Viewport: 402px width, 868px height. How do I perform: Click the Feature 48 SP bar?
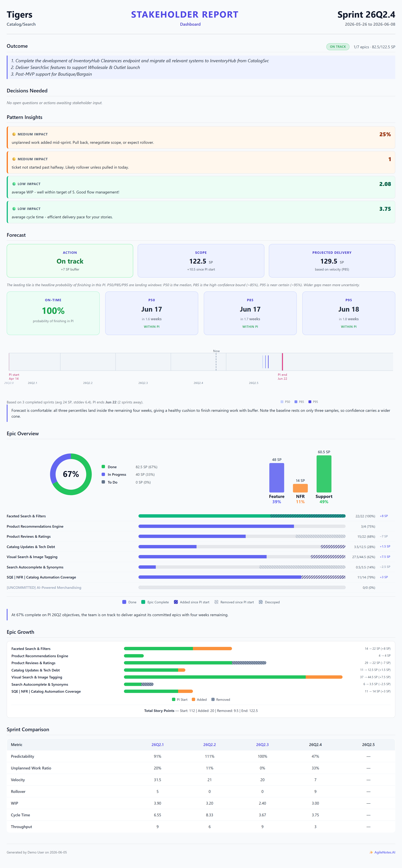(277, 478)
